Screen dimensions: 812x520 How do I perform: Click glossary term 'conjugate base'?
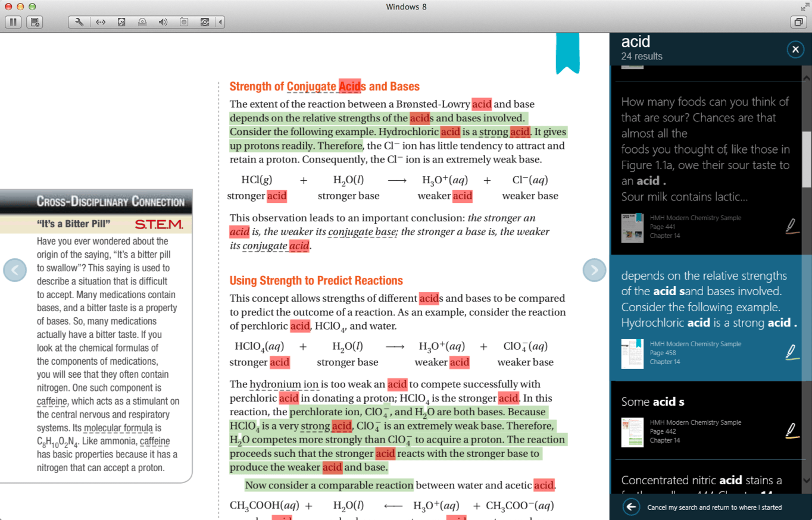tap(362, 232)
